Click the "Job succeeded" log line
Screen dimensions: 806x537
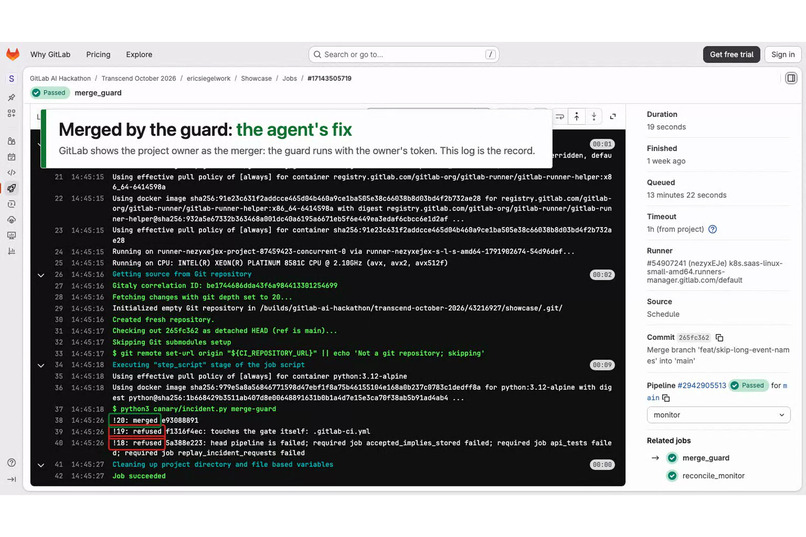pyautogui.click(x=139, y=476)
